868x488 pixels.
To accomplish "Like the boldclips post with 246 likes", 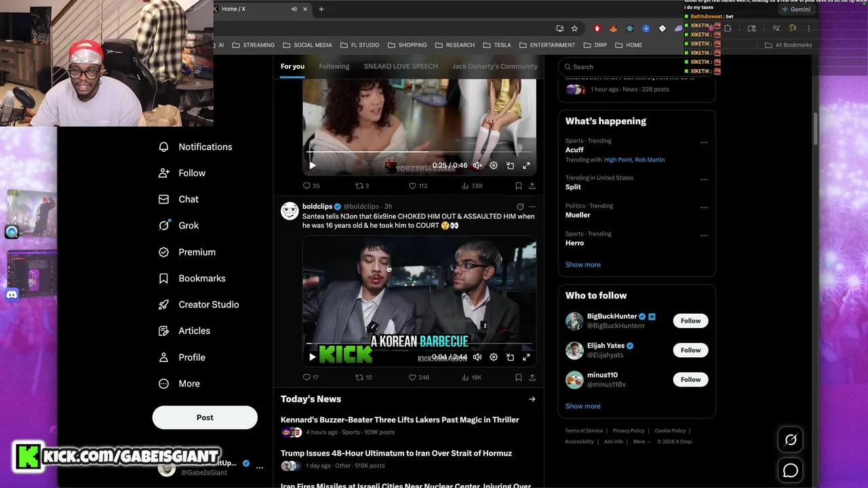I will (x=418, y=378).
